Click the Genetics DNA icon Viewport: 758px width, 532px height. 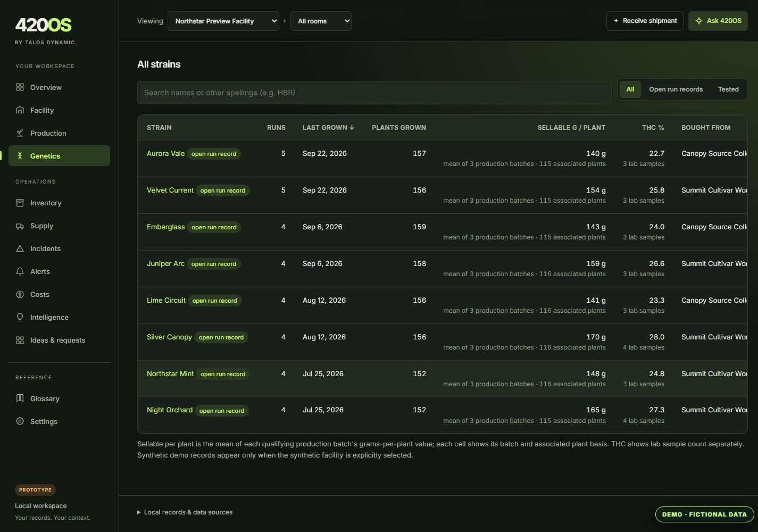click(20, 156)
